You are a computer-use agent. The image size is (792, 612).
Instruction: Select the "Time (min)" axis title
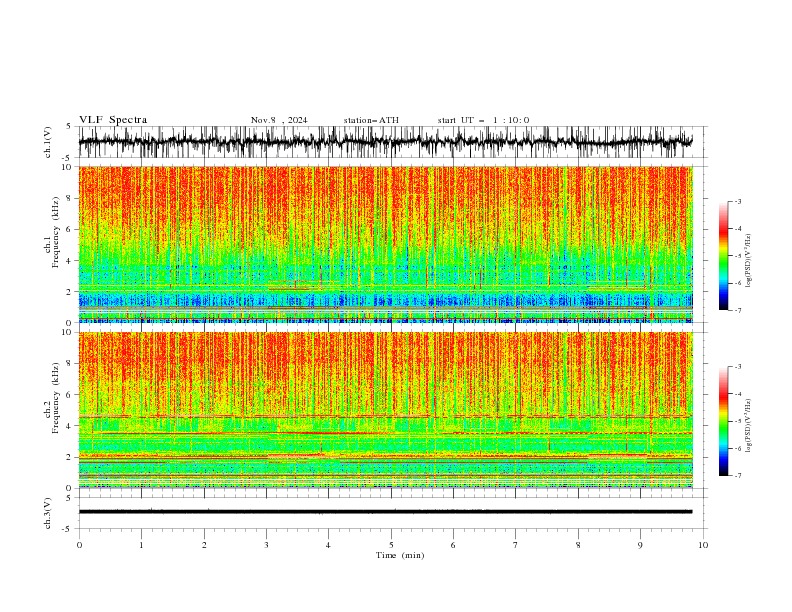point(400,555)
